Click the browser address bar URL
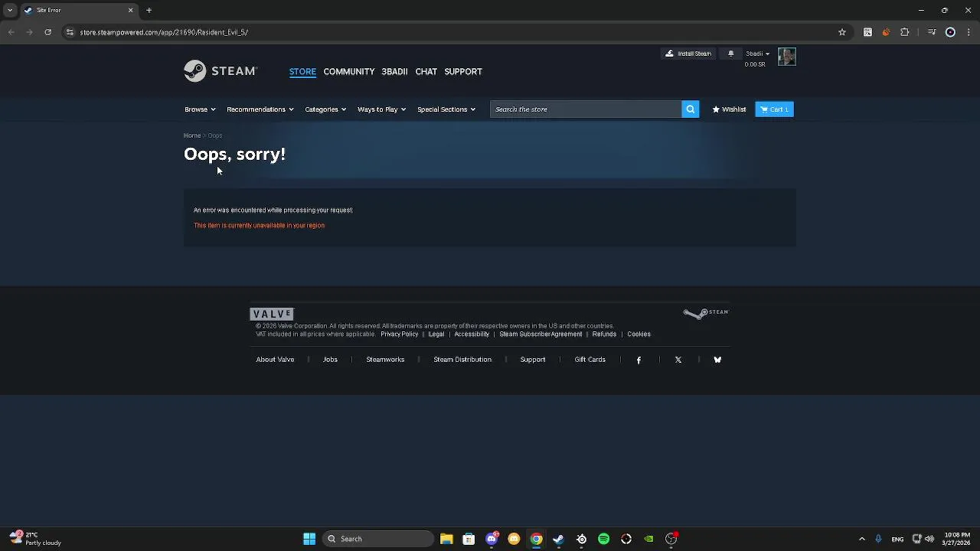The height and width of the screenshot is (551, 980). [x=164, y=32]
